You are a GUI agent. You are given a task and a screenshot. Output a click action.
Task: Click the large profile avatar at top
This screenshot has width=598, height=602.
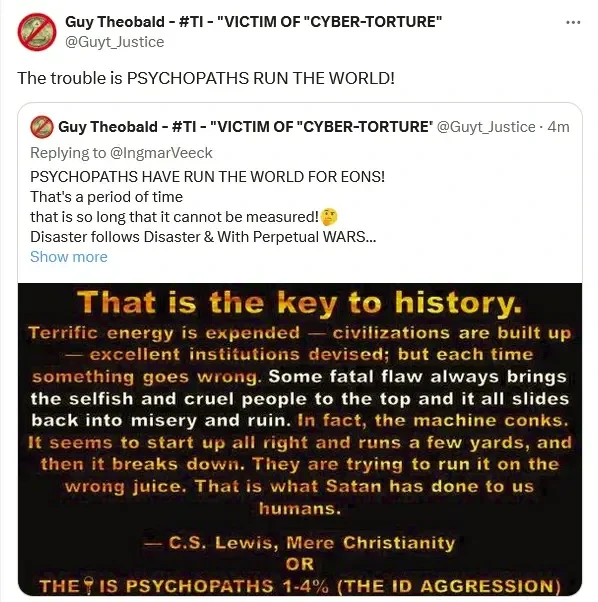(x=37, y=32)
